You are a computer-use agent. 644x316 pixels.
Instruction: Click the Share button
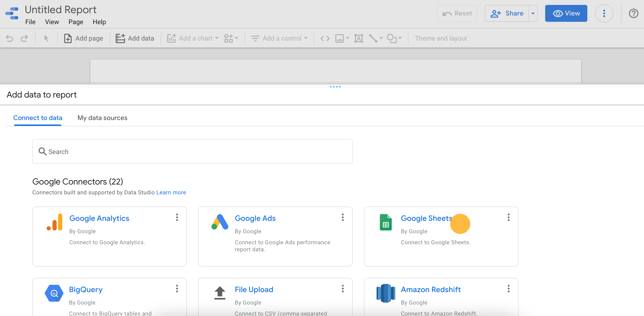pyautogui.click(x=507, y=13)
